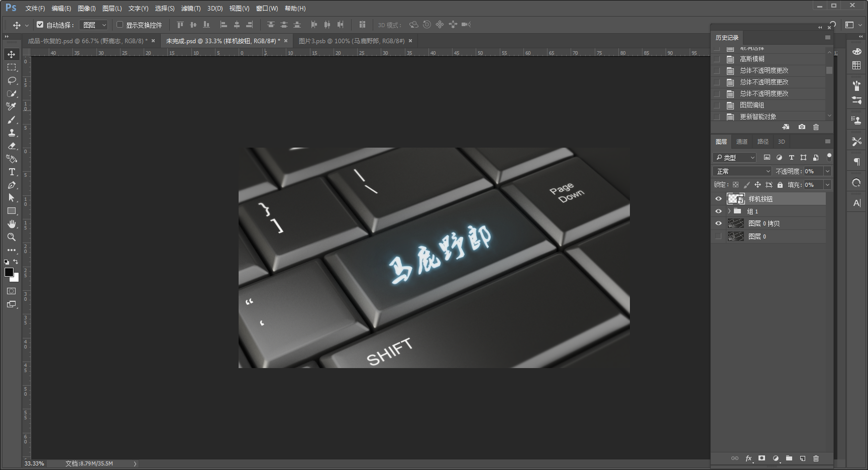Hide the 图层 0 拷贝 layer

(718, 223)
